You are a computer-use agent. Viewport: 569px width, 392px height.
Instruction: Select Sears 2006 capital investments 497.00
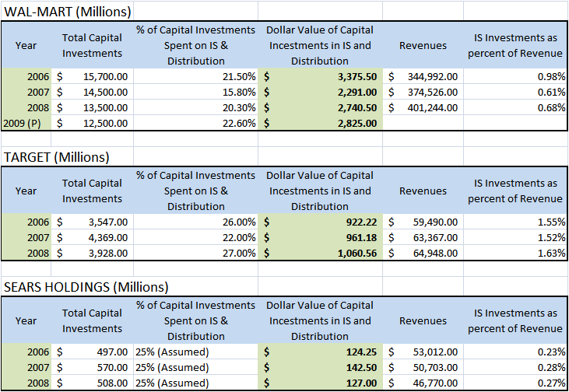coord(92,352)
